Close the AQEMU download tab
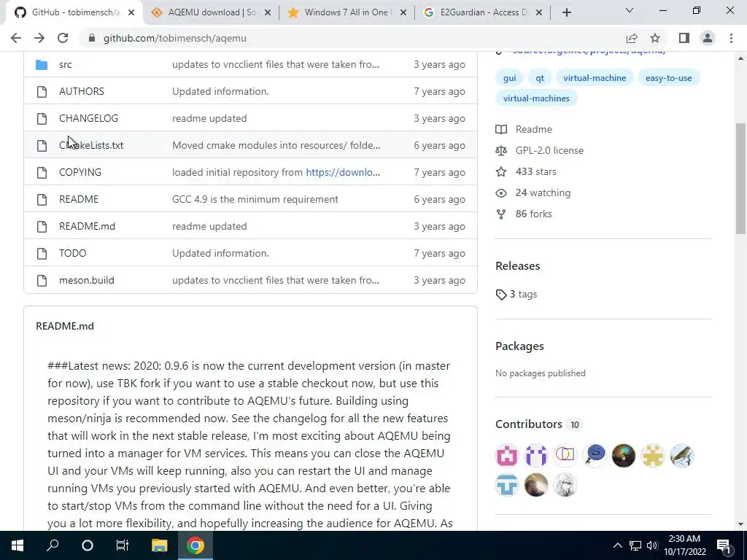Image resolution: width=747 pixels, height=560 pixels. [x=268, y=13]
